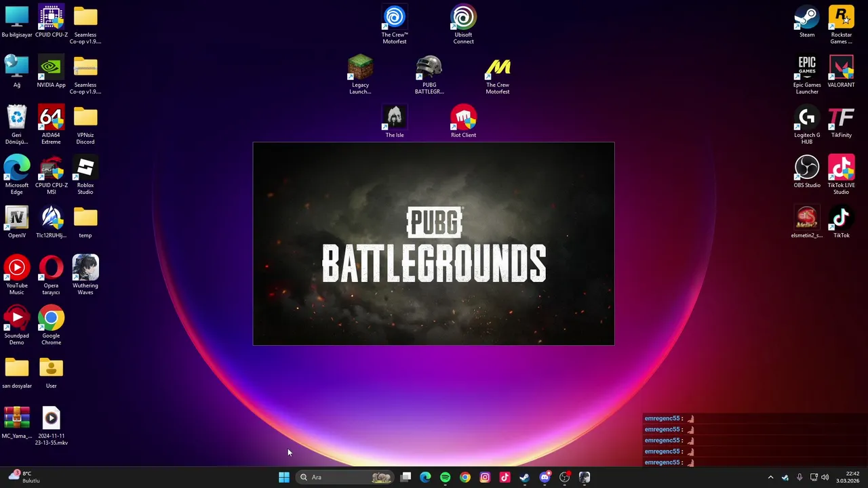Select the OBS Studio desktop shortcut
Viewport: 868px width, 488px height.
[807, 171]
